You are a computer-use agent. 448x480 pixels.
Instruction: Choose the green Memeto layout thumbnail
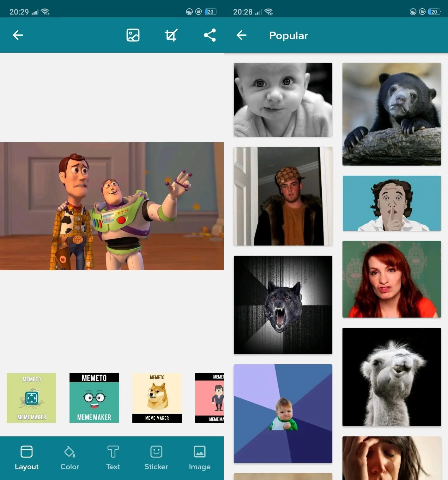[31, 398]
